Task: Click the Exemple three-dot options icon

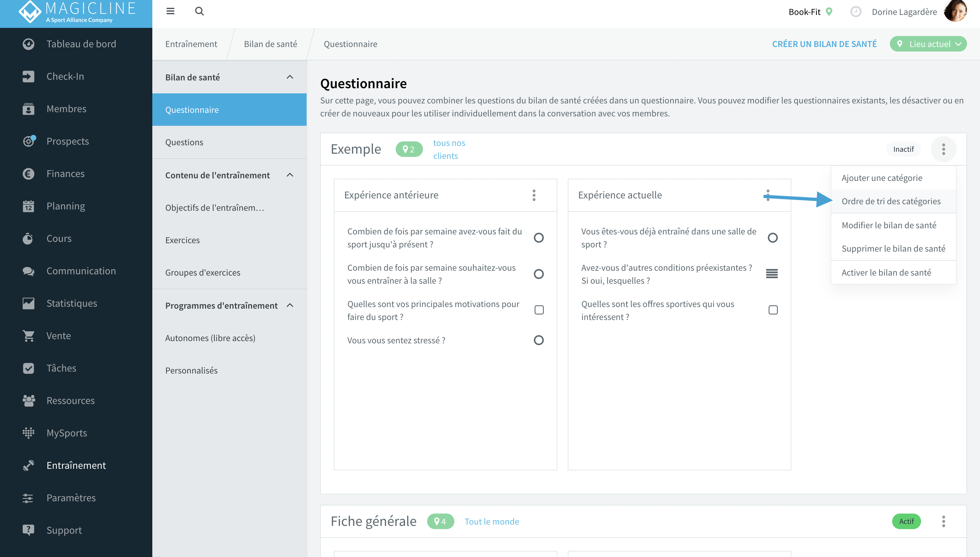Action: pos(943,149)
